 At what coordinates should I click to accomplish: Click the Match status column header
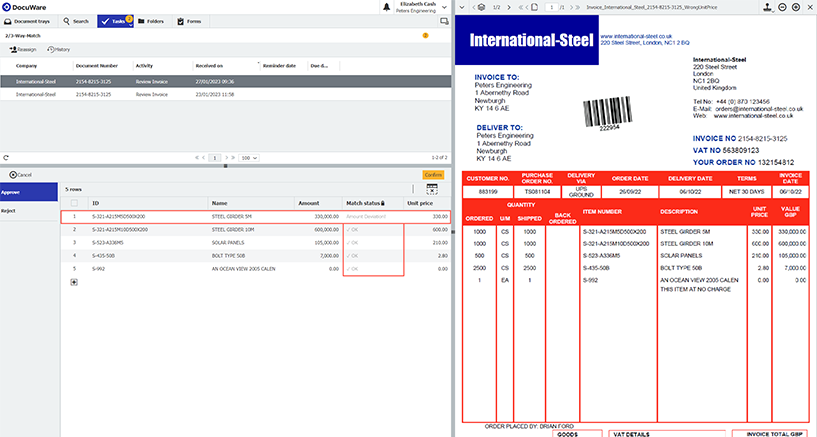point(365,203)
